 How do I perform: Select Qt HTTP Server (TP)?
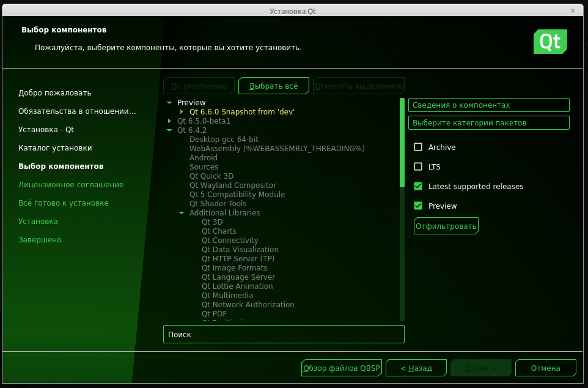click(238, 258)
